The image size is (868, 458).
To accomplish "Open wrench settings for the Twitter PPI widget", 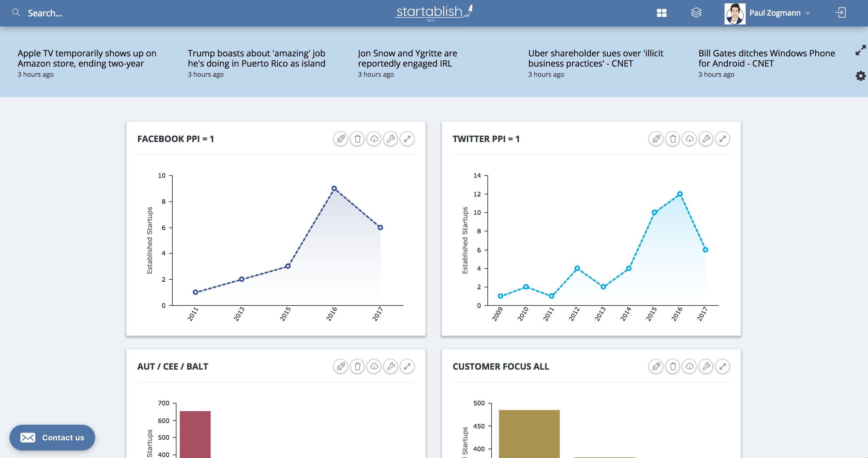I will (x=706, y=139).
